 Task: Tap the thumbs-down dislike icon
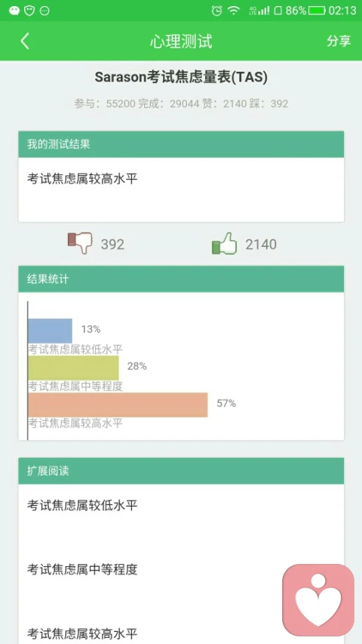click(81, 243)
